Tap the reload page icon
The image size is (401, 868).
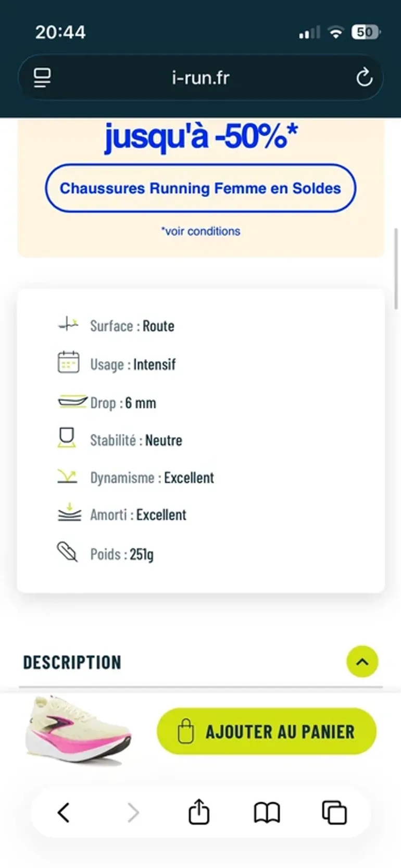[364, 78]
